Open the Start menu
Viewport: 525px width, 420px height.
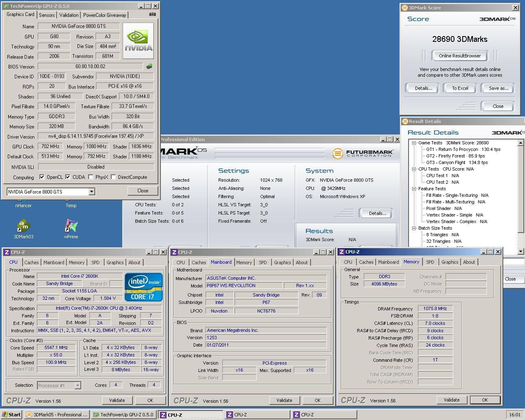11,415
